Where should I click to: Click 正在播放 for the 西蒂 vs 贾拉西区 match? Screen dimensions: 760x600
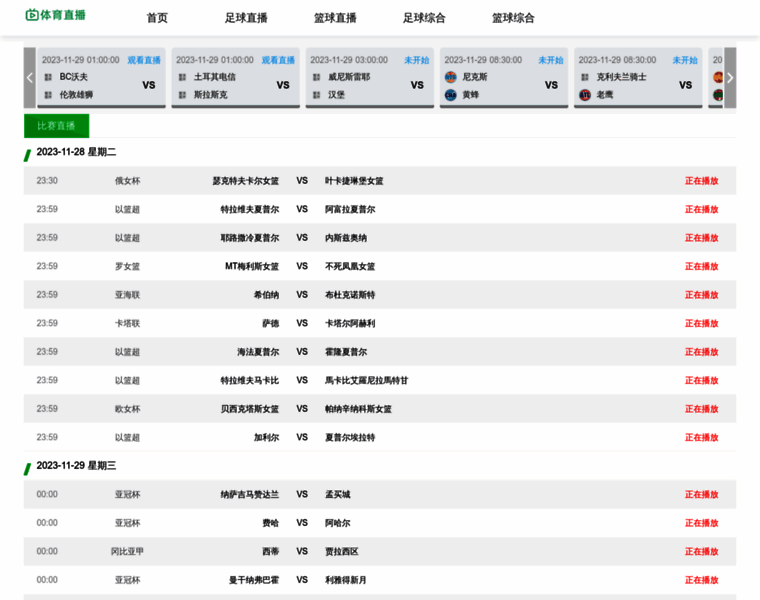701,552
